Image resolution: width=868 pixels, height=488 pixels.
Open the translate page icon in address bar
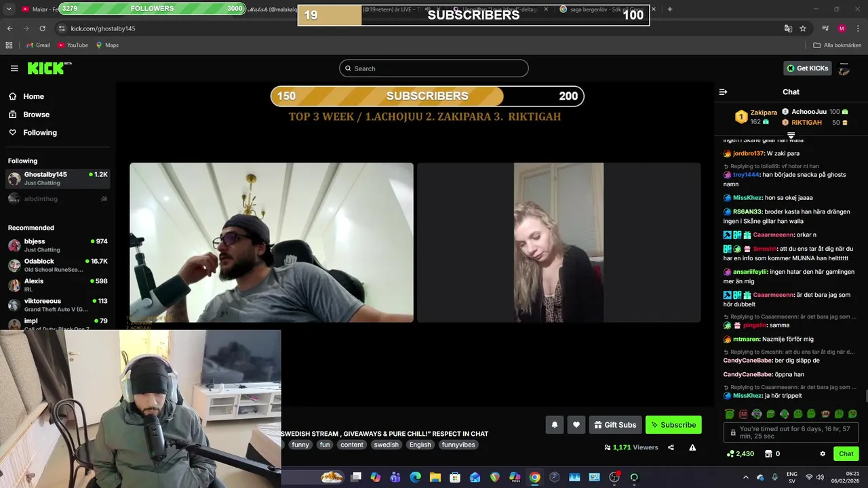click(x=788, y=28)
